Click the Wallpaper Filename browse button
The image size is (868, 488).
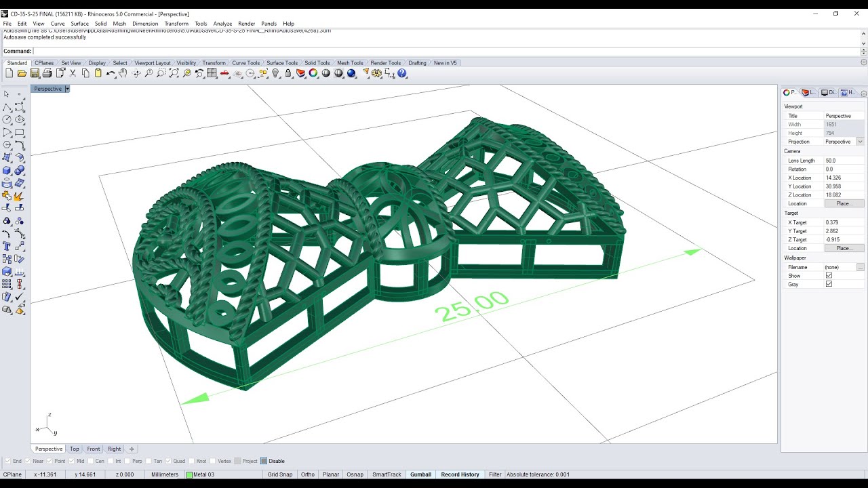pyautogui.click(x=861, y=267)
